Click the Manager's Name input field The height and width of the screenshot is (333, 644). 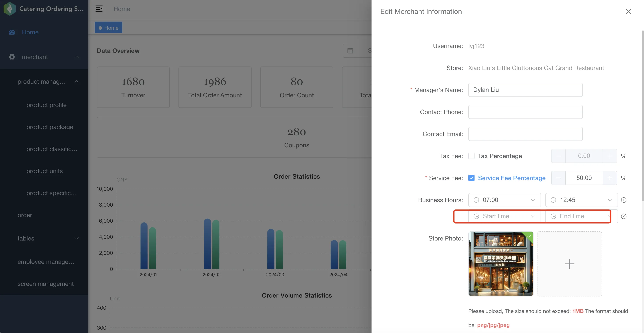(525, 90)
